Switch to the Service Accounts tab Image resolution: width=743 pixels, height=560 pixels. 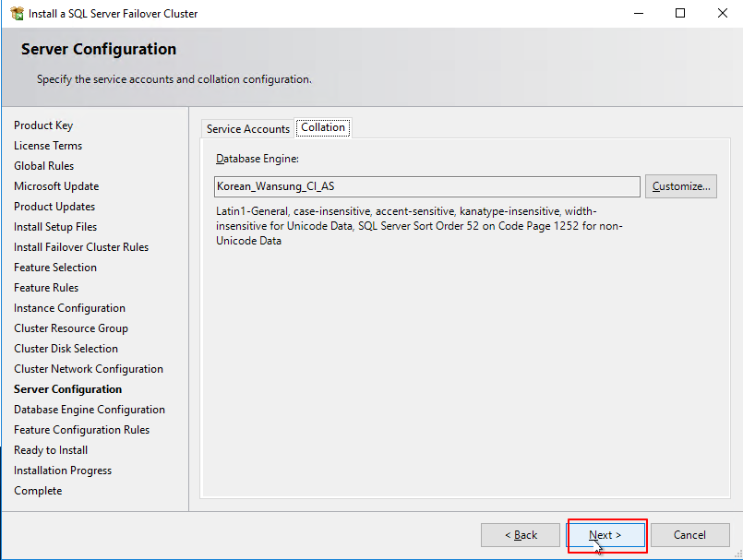(x=247, y=129)
